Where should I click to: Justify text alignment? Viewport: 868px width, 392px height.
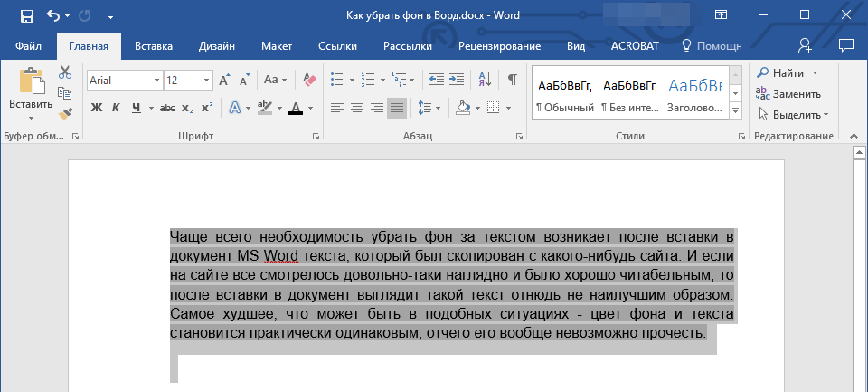click(x=397, y=108)
